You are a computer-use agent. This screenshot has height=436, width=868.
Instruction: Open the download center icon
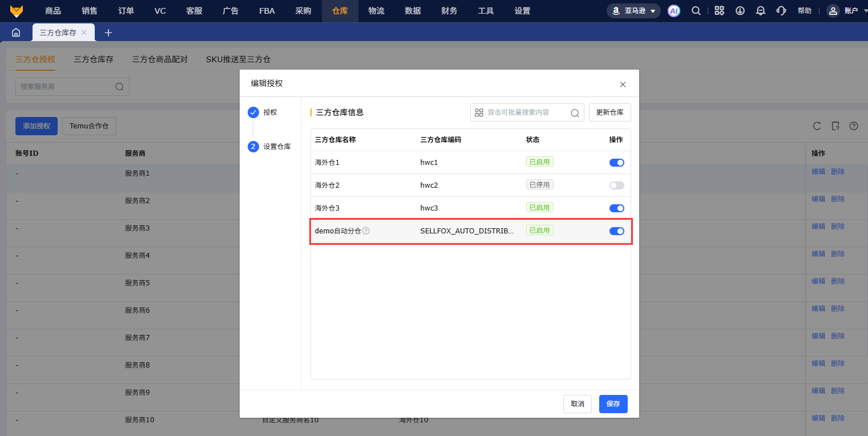740,11
